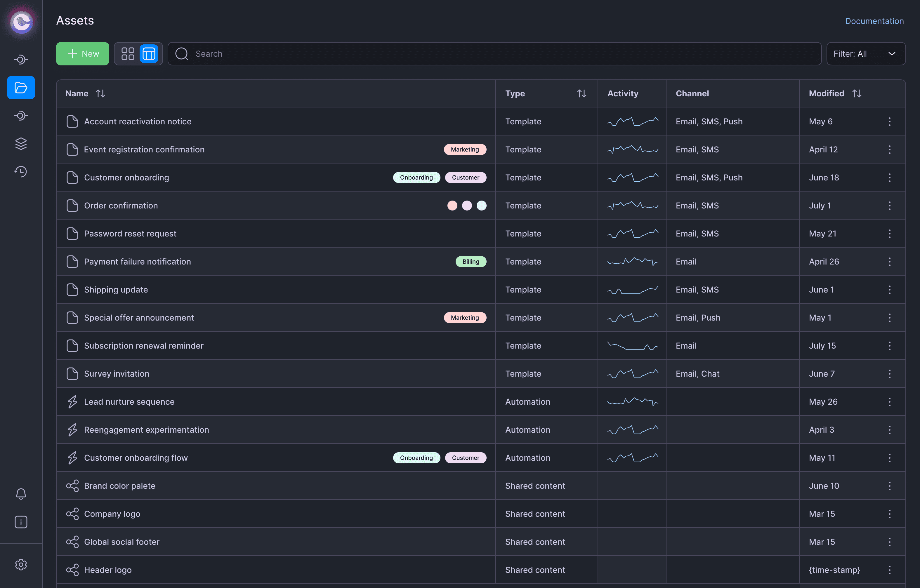Sort by Modified column arrows
This screenshot has height=588, width=920.
(857, 93)
